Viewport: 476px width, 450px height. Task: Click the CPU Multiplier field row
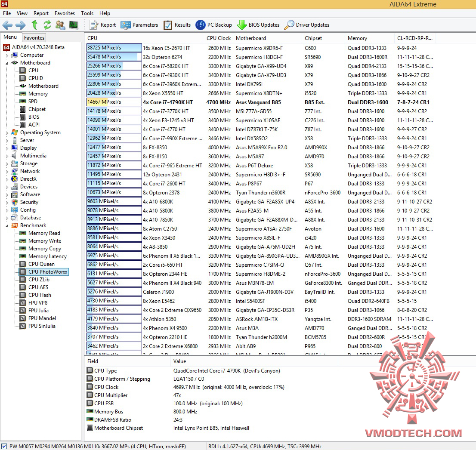(x=213, y=395)
